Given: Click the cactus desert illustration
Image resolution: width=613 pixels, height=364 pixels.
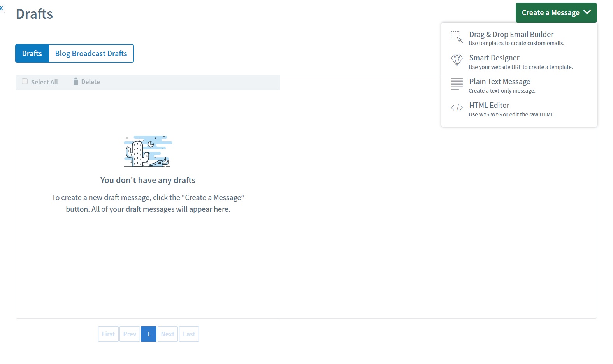Looking at the screenshot, I should [x=148, y=151].
